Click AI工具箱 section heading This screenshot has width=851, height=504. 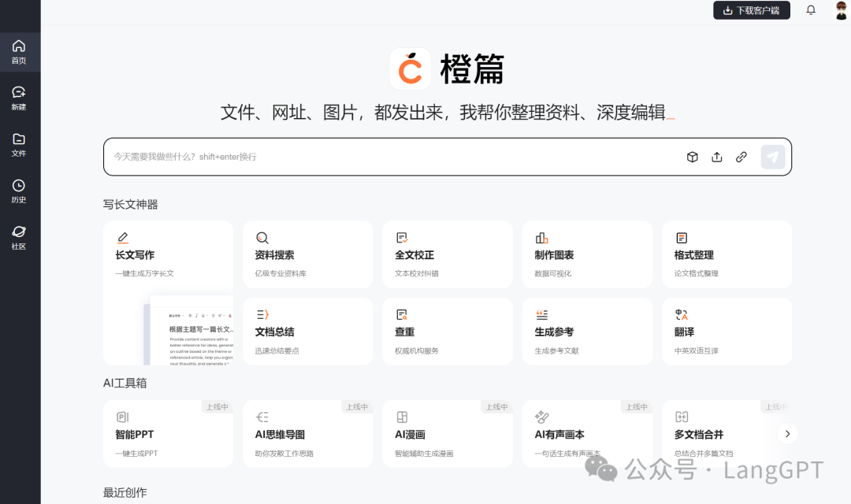(x=124, y=383)
